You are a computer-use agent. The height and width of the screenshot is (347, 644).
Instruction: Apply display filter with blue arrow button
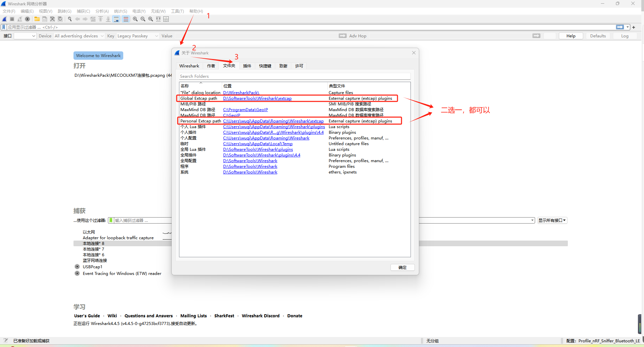click(x=620, y=27)
